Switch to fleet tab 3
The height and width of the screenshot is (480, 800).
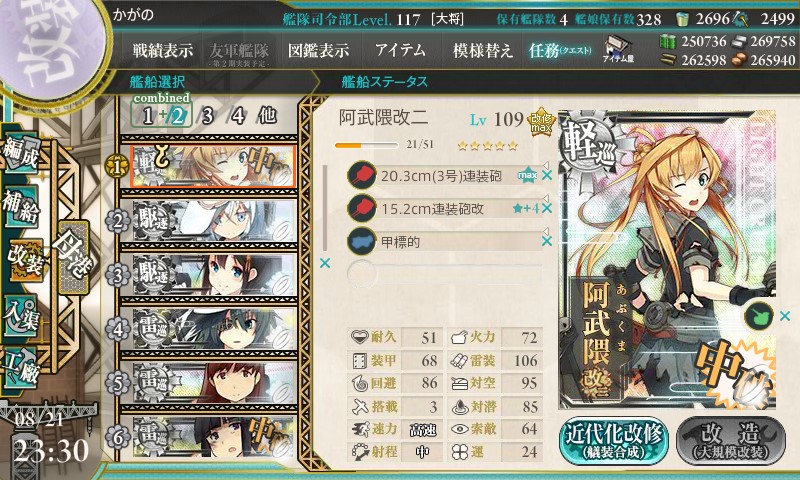click(207, 116)
